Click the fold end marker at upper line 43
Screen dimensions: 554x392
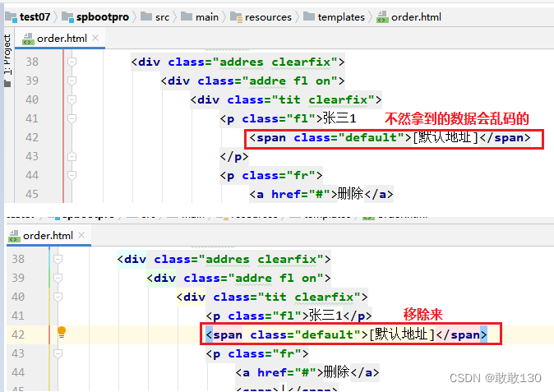tap(72, 156)
